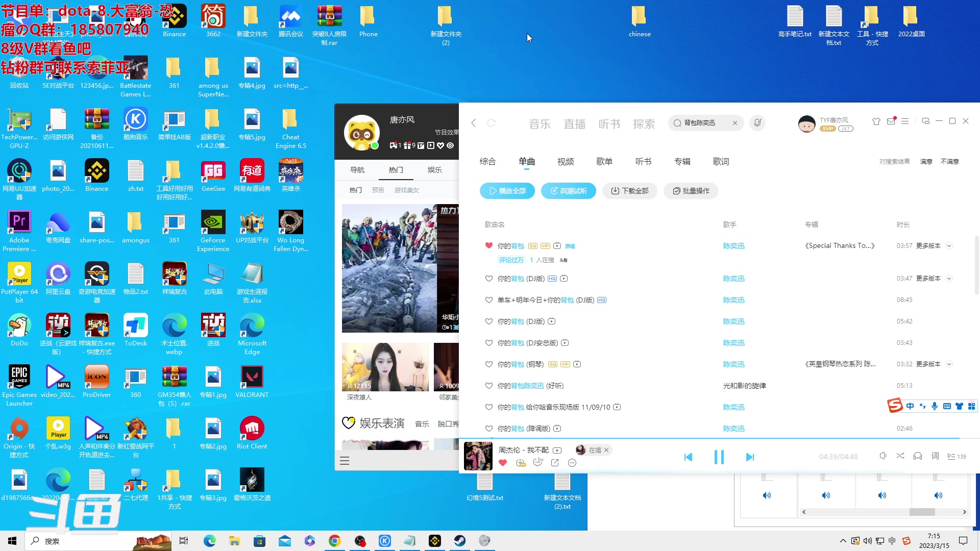The image size is (980, 551).
Task: Switch to 综合 search tab
Action: [487, 162]
